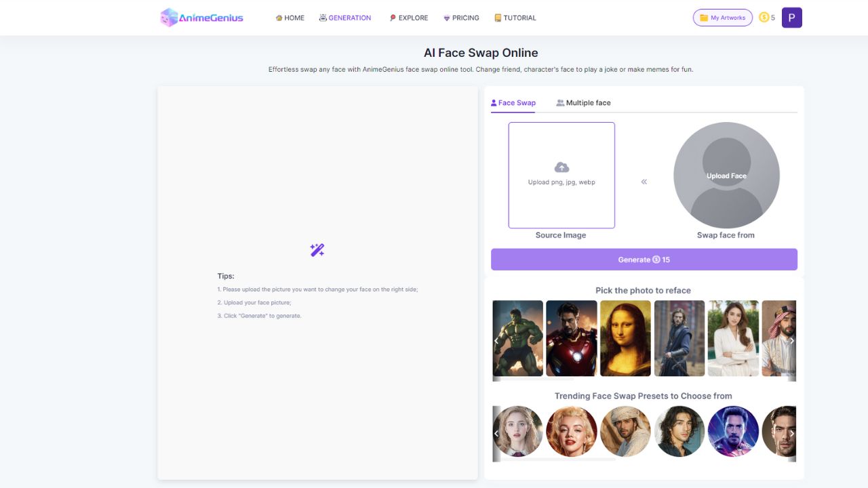Switch to the Multiple face tab
The width and height of the screenshot is (868, 488).
(583, 103)
